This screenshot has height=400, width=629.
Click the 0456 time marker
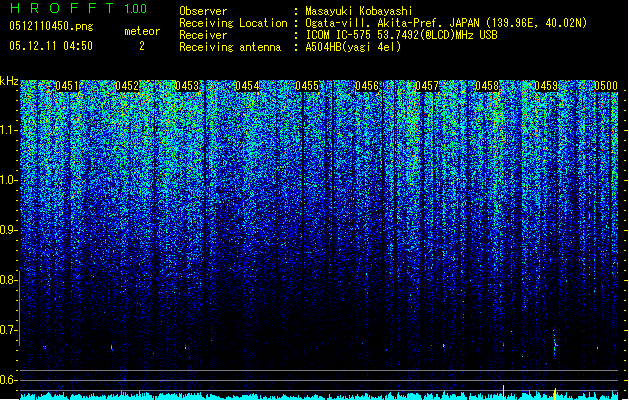[x=367, y=86]
